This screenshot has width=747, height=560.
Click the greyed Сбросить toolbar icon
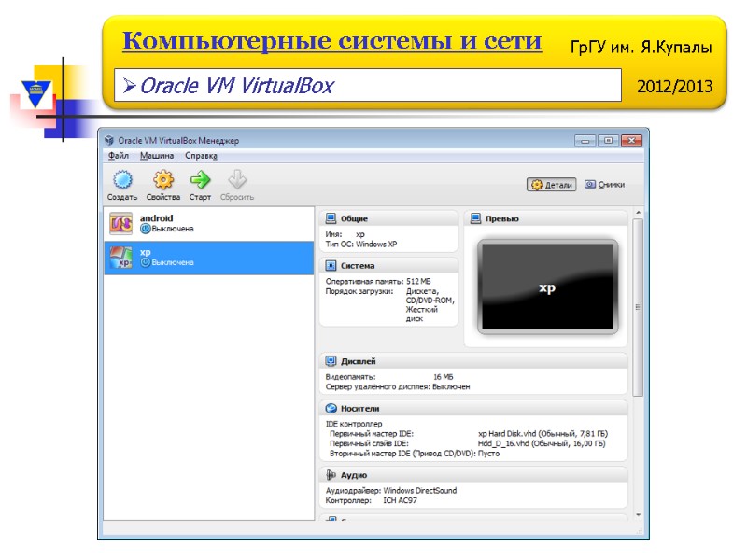click(x=237, y=180)
